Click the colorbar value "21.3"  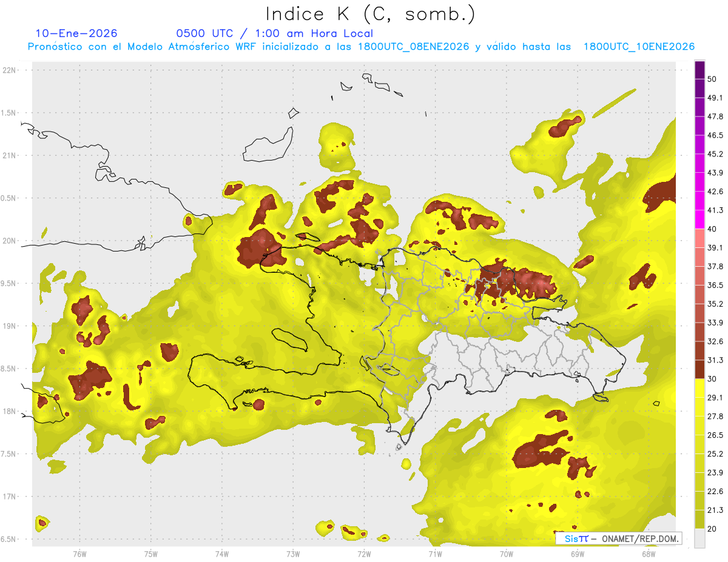(715, 510)
